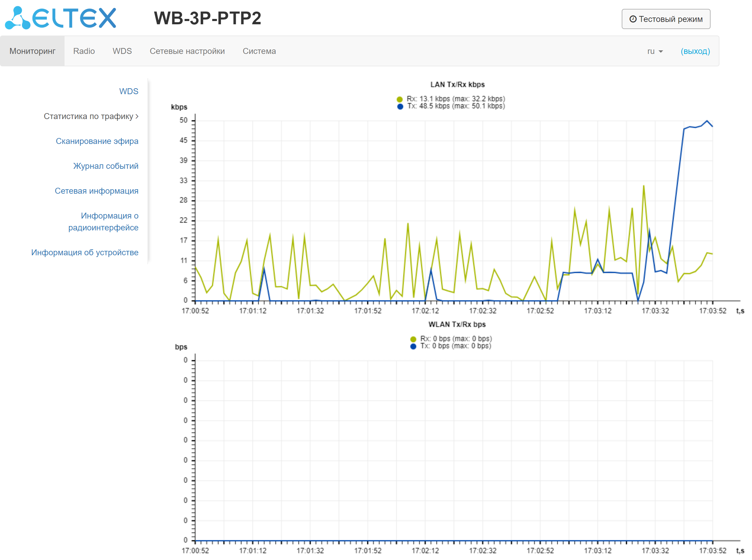Open the Мониторинг tab
Screen dimensions: 752x560
click(32, 51)
